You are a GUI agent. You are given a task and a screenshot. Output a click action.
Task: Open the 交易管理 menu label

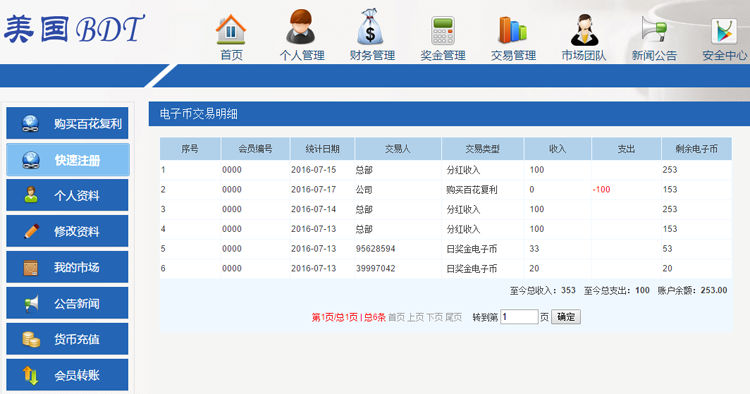point(513,55)
